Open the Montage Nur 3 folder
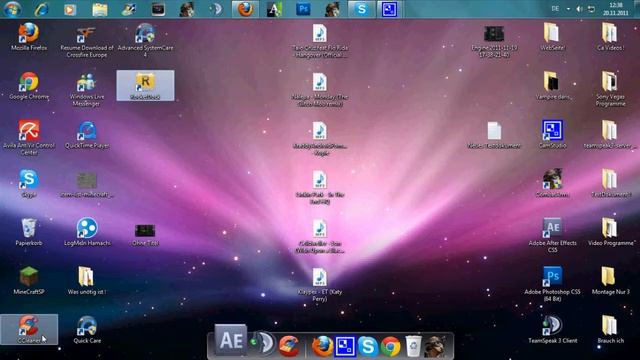The height and width of the screenshot is (360, 640). coord(610,281)
